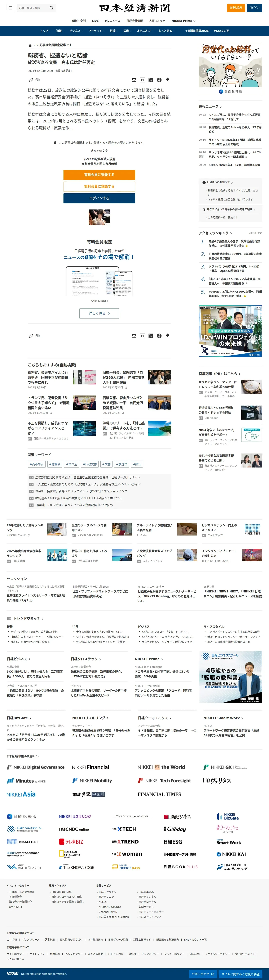Expand the 速報 navigation dropdown
Image resolution: width=269 pixels, height=980 pixels.
point(60,31)
